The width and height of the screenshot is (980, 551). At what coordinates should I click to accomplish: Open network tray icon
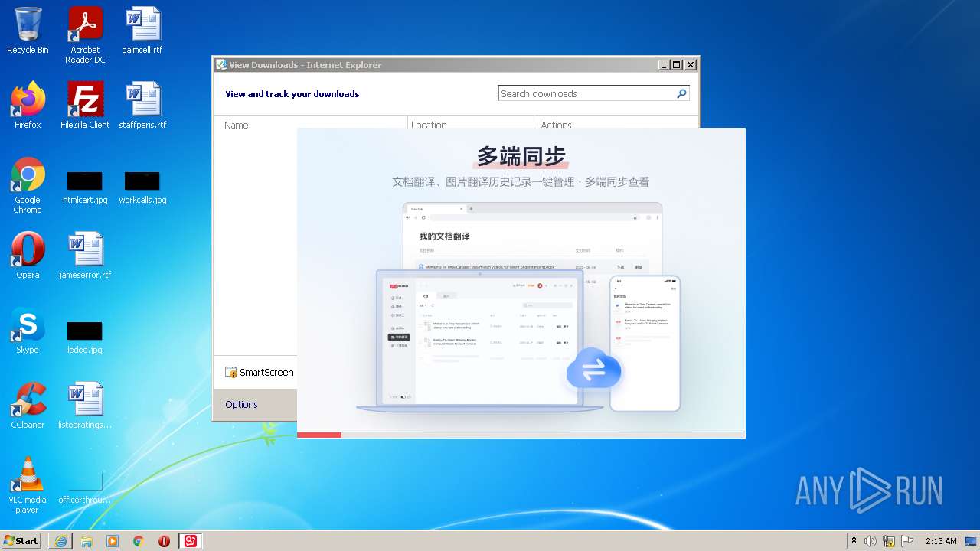pos(889,541)
